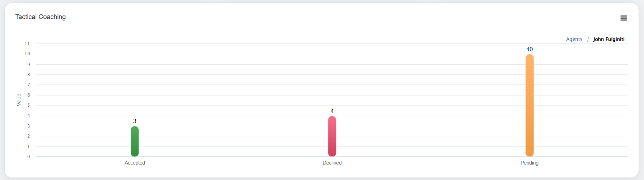Click the orange Pending bar
The image size is (644, 180).
(x=529, y=105)
